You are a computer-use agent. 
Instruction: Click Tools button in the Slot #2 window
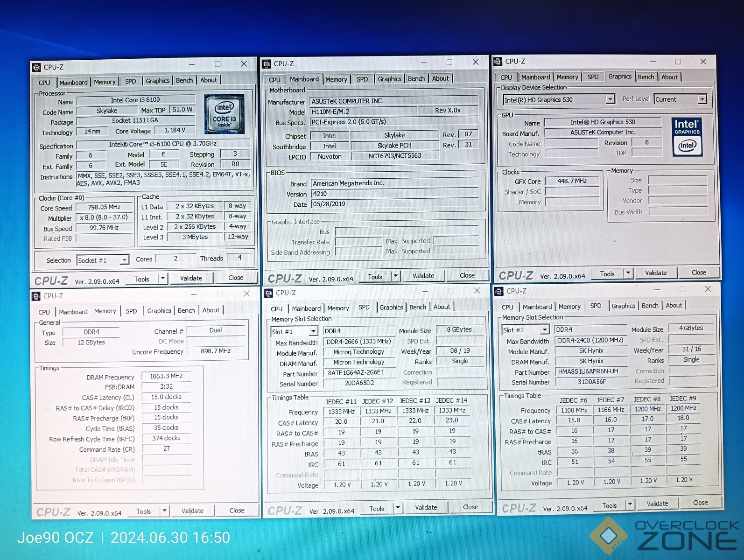609,505
